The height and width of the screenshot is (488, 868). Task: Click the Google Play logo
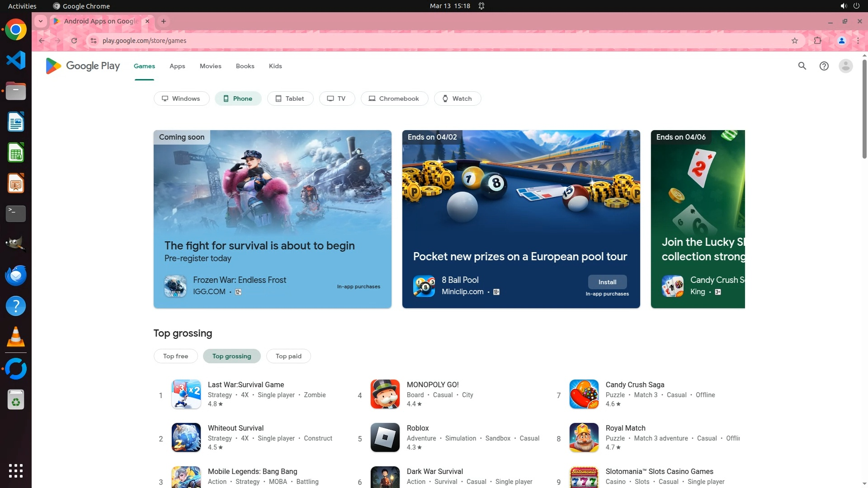click(83, 66)
